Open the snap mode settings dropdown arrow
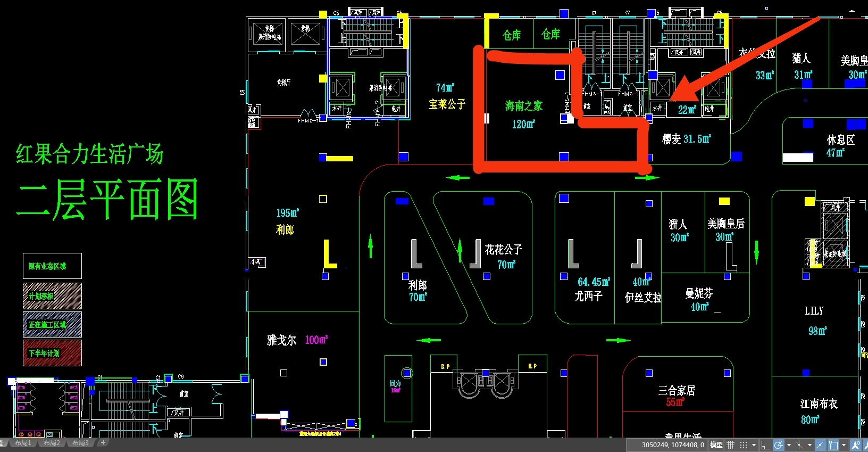The image size is (868, 452). [x=754, y=445]
